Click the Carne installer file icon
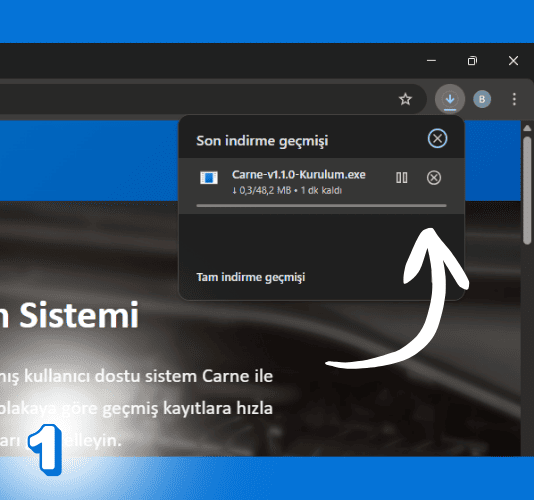The width and height of the screenshot is (534, 500). [x=209, y=177]
